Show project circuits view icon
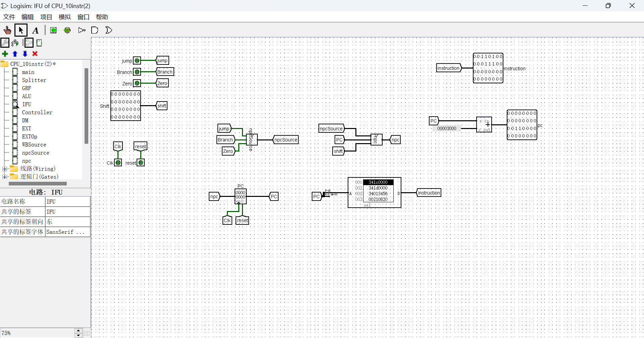Viewport: 644px width, 338px height. 5,43
